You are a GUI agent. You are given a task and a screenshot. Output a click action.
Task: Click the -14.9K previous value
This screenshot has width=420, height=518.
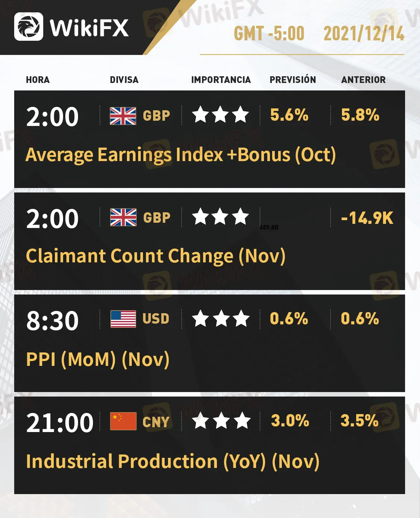(367, 218)
